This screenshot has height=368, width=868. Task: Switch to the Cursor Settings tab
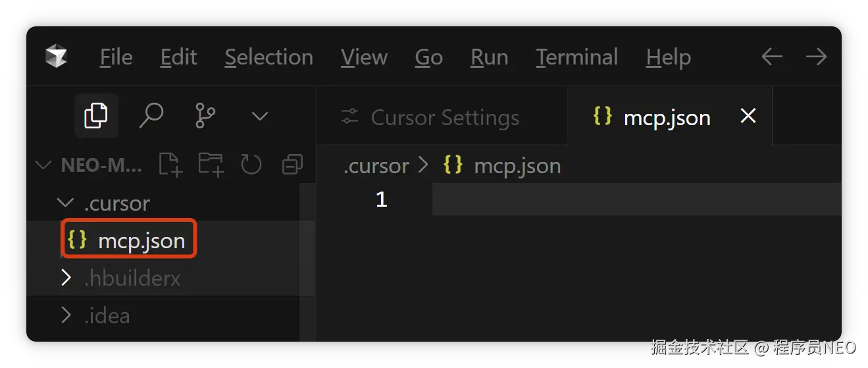coord(444,118)
